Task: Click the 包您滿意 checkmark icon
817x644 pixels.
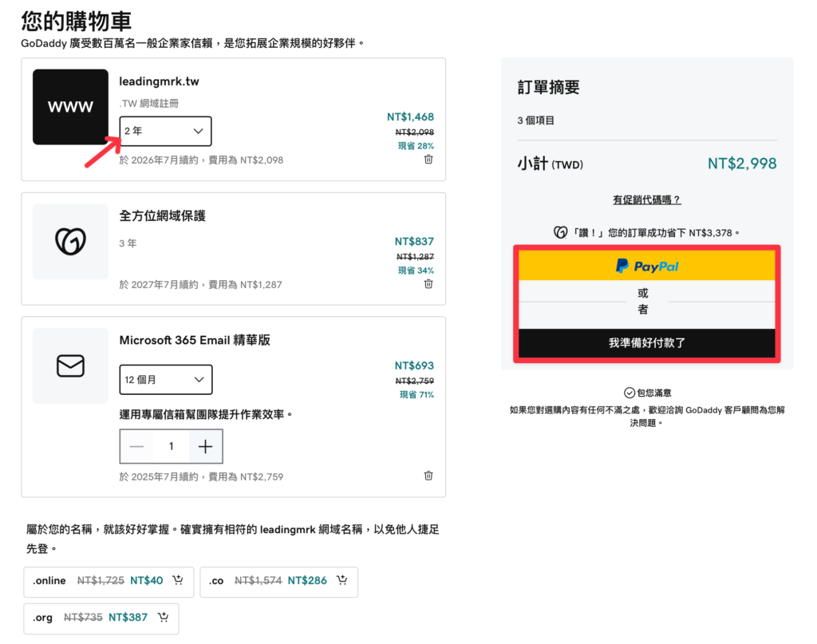Action: click(629, 393)
